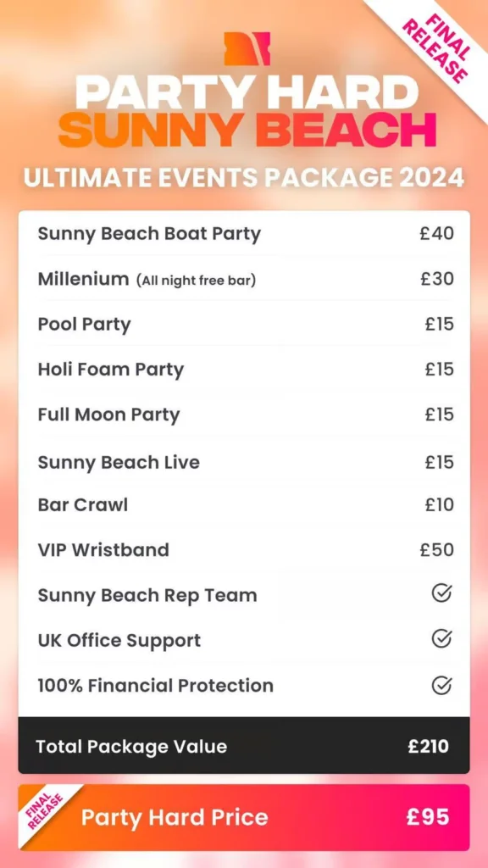488x868 pixels.
Task: Click the Party Hard logo icon
Action: tap(247, 48)
